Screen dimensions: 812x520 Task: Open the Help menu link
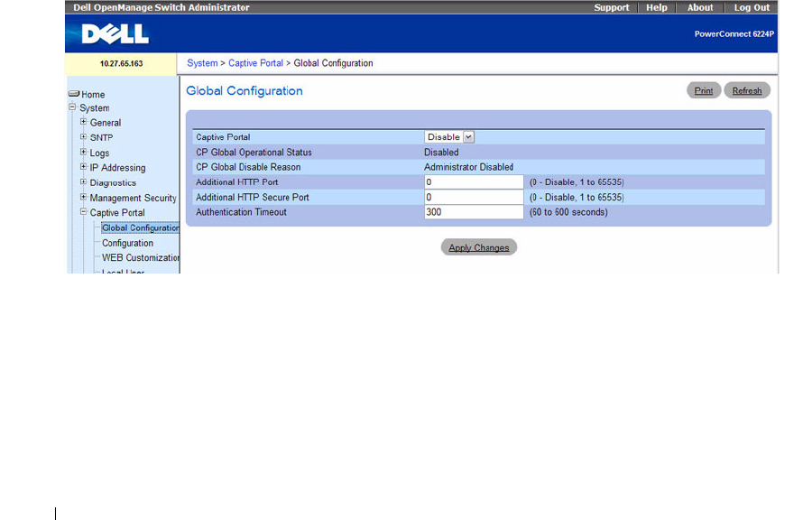point(656,7)
